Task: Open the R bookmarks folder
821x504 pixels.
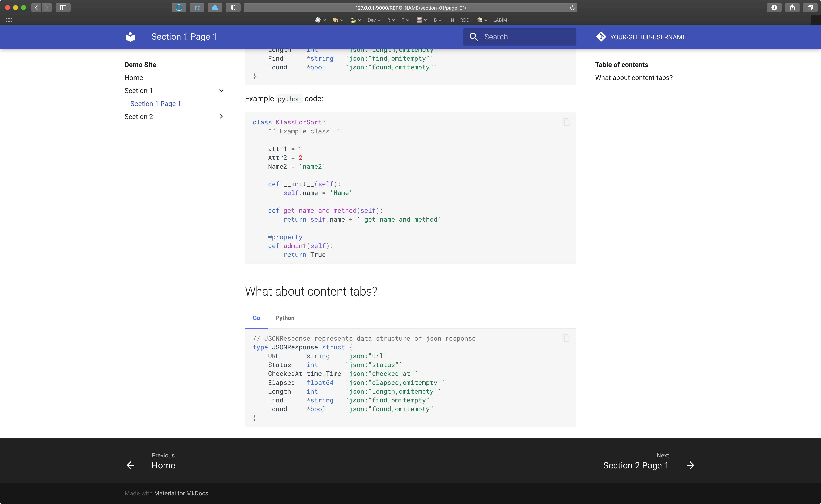Action: (x=391, y=20)
